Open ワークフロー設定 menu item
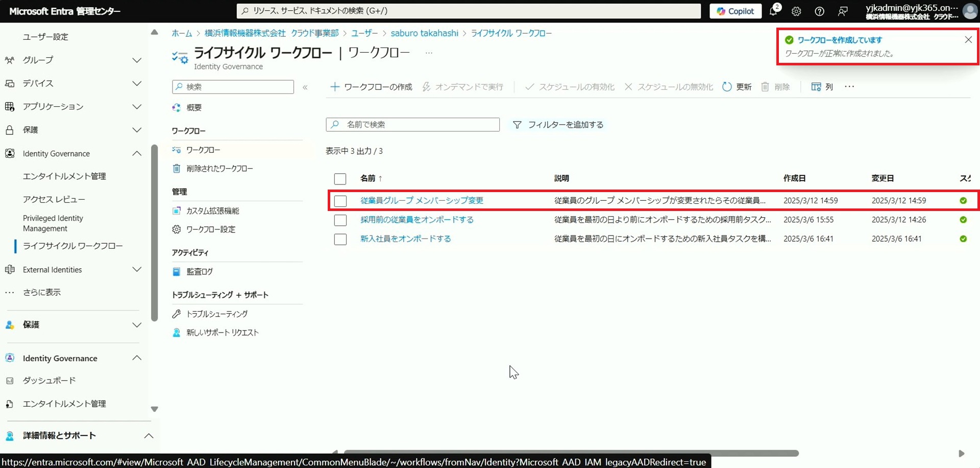The height and width of the screenshot is (468, 980). click(211, 229)
